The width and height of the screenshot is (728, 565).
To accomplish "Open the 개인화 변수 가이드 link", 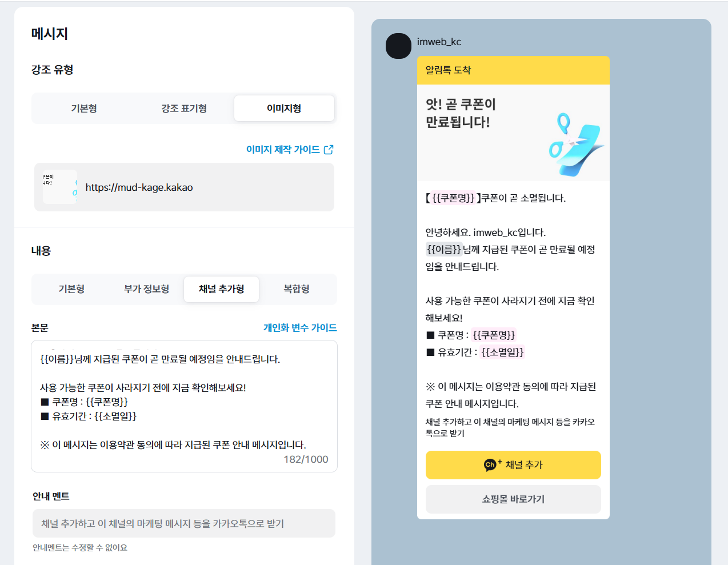I will 300,328.
